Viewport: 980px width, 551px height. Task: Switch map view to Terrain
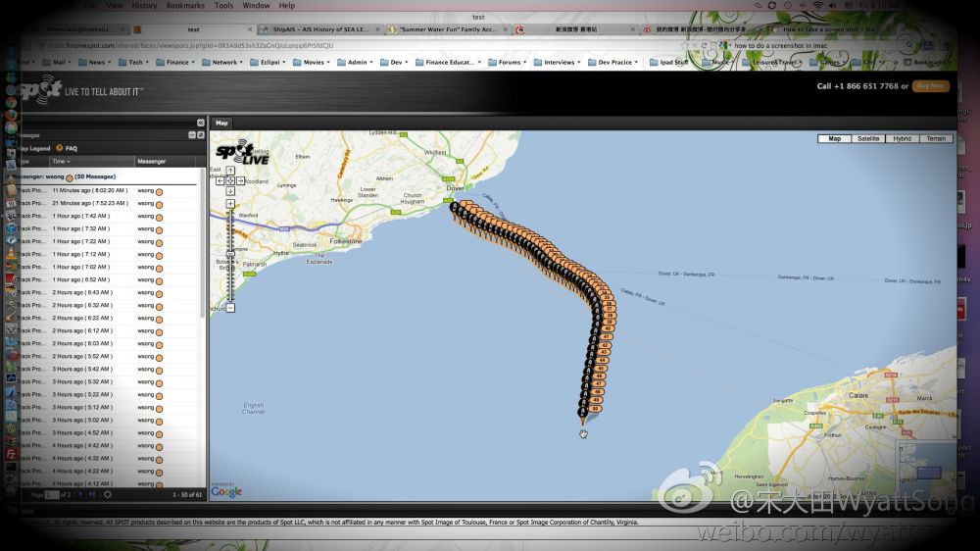coord(936,139)
